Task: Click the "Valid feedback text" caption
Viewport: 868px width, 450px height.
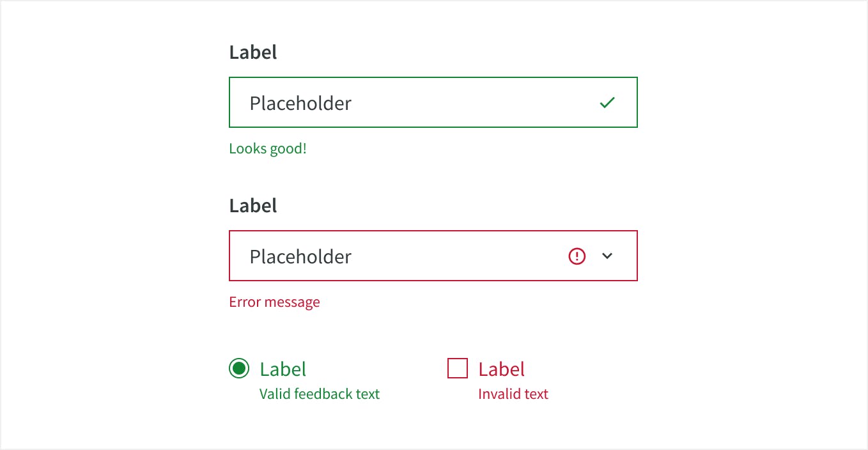Action: tap(320, 394)
